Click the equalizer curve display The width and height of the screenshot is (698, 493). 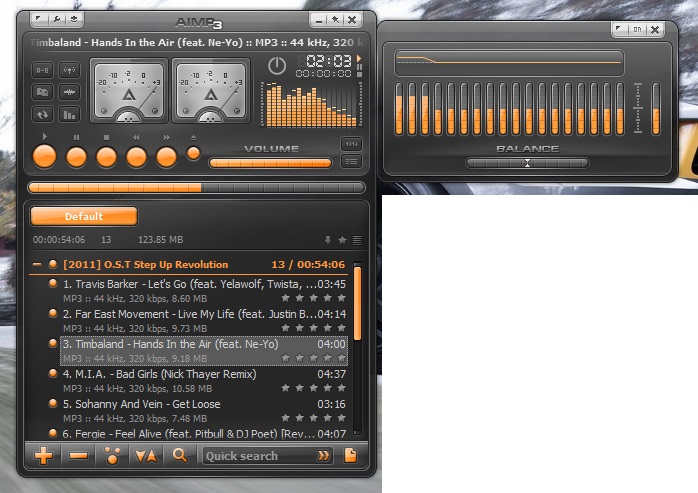coord(509,63)
